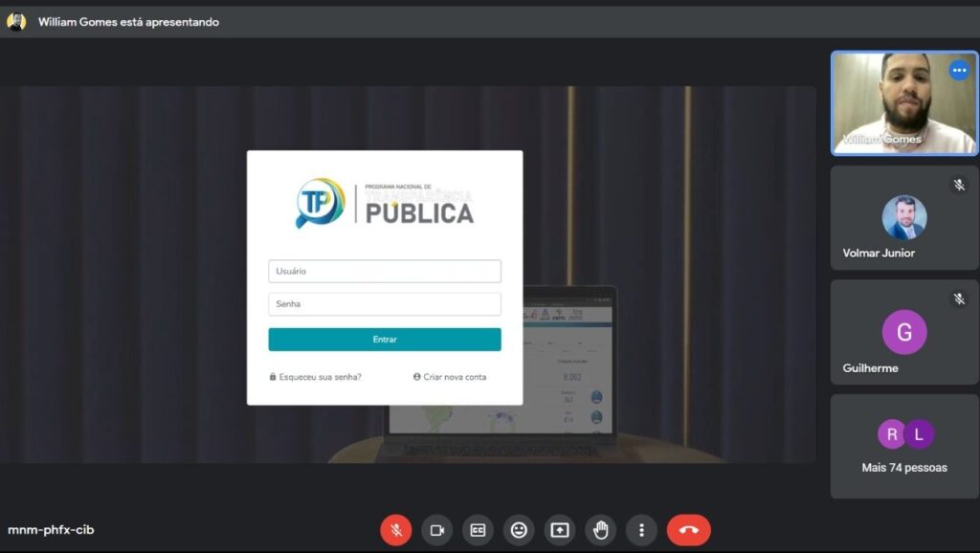Unmute the microphone in the call bar

pyautogui.click(x=396, y=530)
